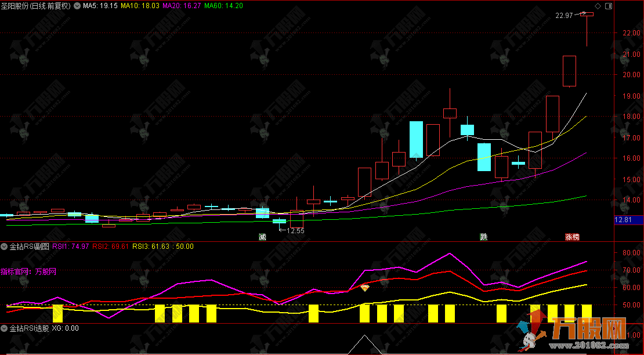This screenshot has width=644, height=355.
Task: Click the 涨榜 event marker below the candles
Action: pyautogui.click(x=572, y=237)
